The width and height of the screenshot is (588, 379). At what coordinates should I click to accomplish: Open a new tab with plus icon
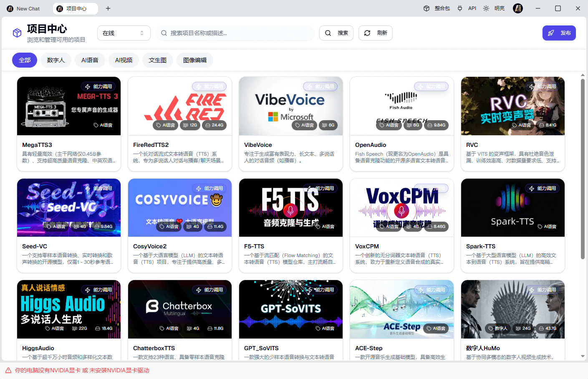pos(108,8)
